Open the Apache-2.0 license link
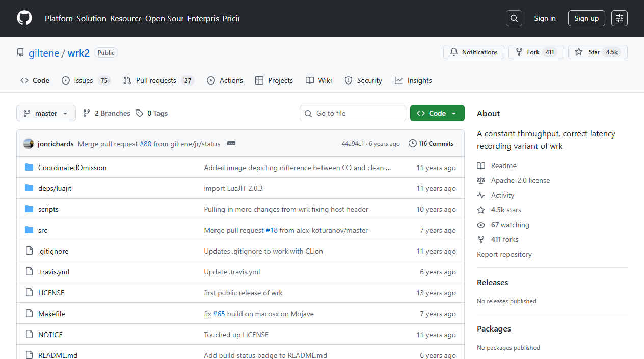 point(514,180)
